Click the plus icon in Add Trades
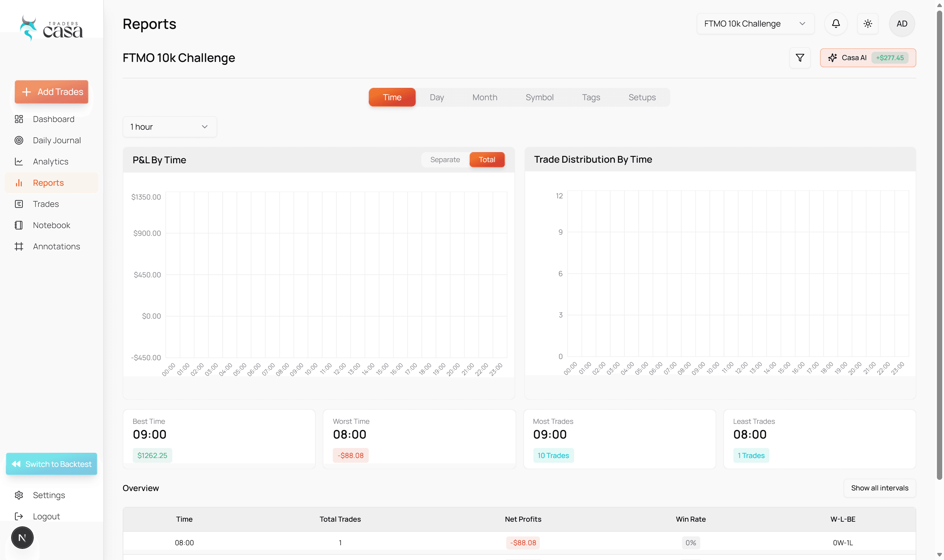 27,92
